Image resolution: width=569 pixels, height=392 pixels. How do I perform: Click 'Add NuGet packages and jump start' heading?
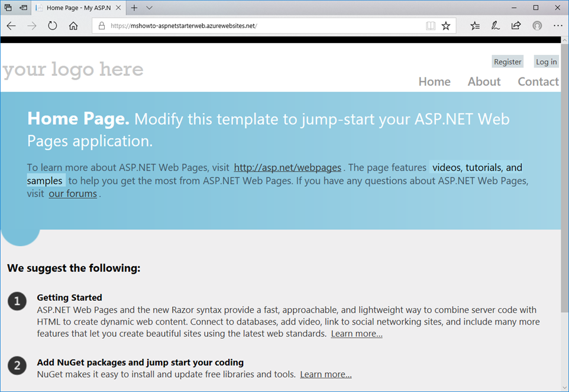[x=140, y=362]
